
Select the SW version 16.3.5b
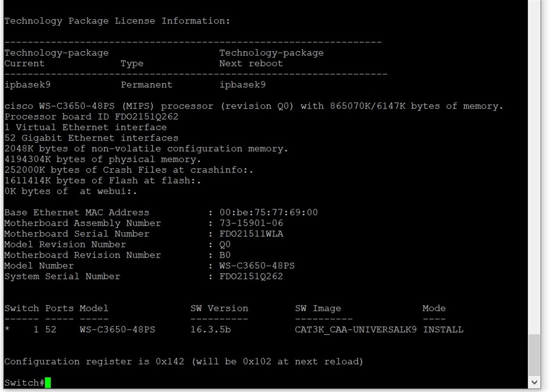click(211, 330)
